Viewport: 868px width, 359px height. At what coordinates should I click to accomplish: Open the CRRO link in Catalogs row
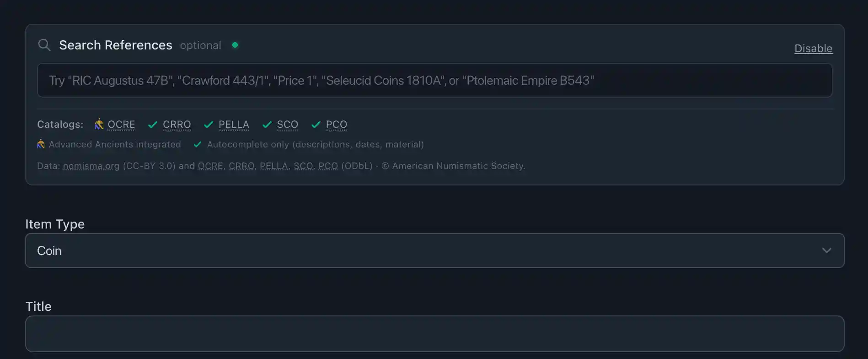pos(177,125)
